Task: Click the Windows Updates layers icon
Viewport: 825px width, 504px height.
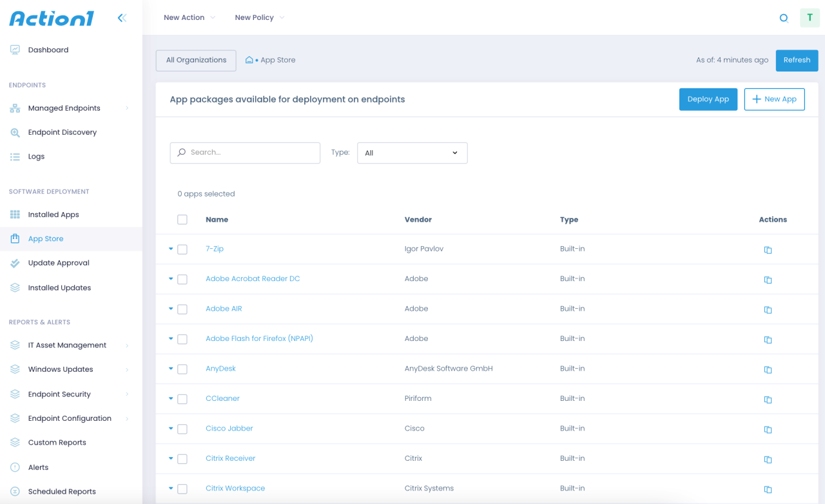Action: (x=15, y=369)
